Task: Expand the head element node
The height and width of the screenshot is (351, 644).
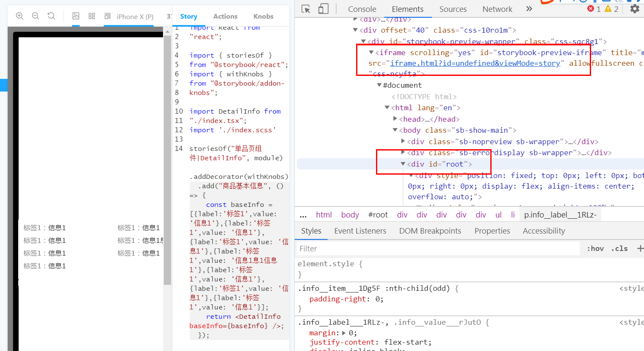Action: (395, 119)
